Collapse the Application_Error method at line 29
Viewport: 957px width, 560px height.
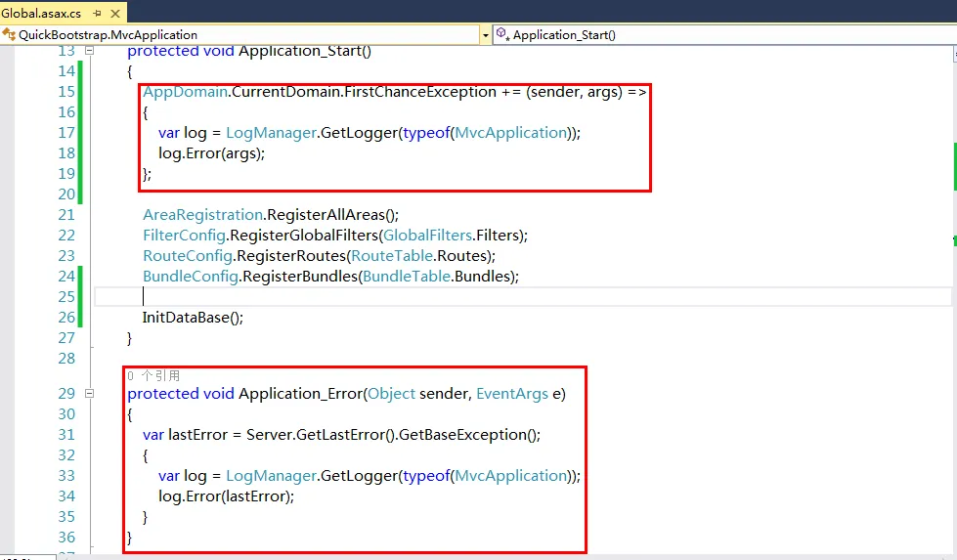[89, 394]
